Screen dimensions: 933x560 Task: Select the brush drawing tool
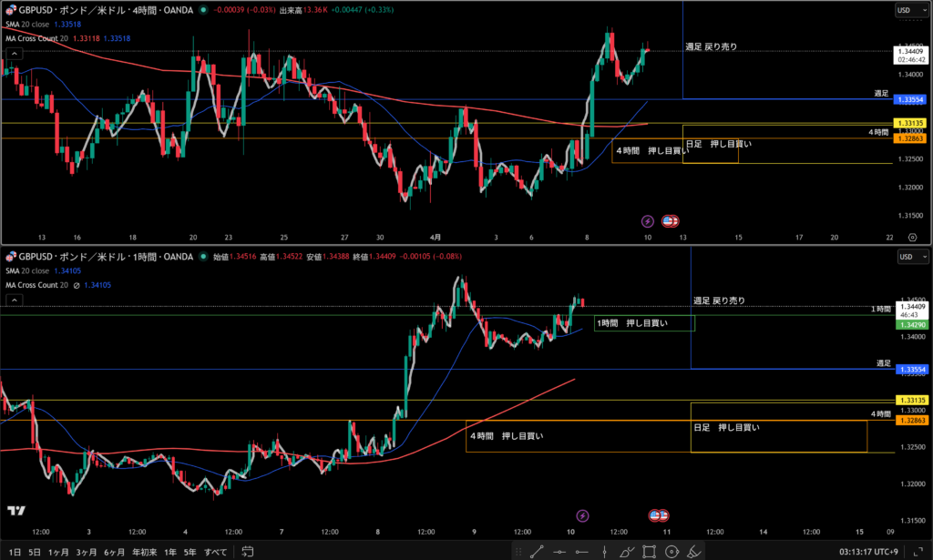tap(627, 551)
